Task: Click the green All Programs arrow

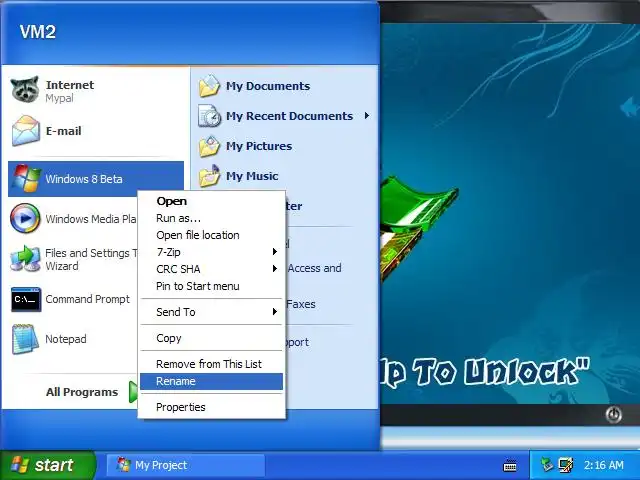Action: click(x=133, y=392)
